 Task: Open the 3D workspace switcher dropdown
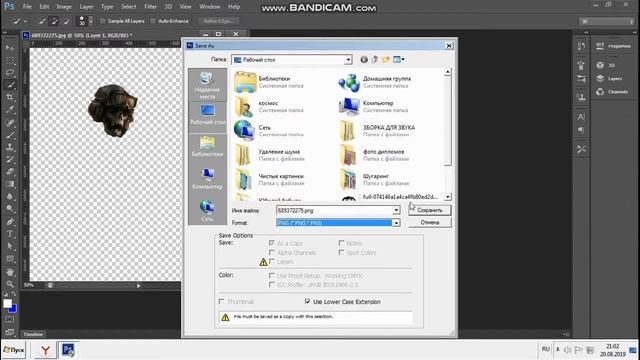click(x=606, y=21)
